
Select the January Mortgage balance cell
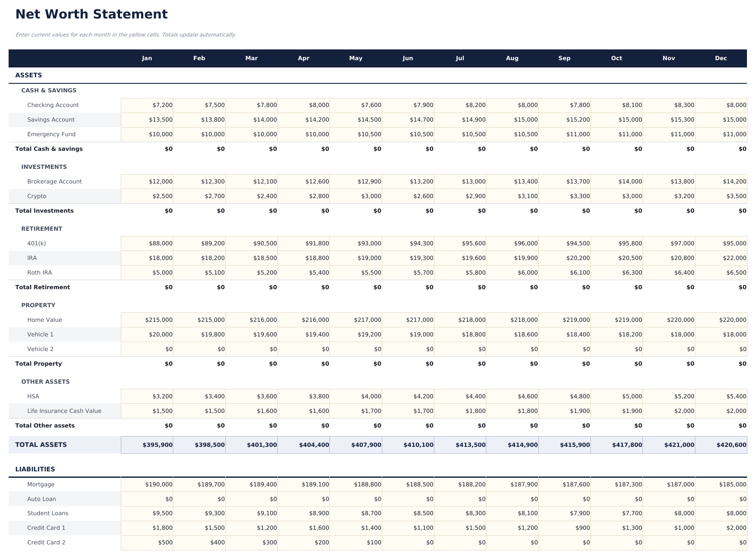click(x=147, y=484)
